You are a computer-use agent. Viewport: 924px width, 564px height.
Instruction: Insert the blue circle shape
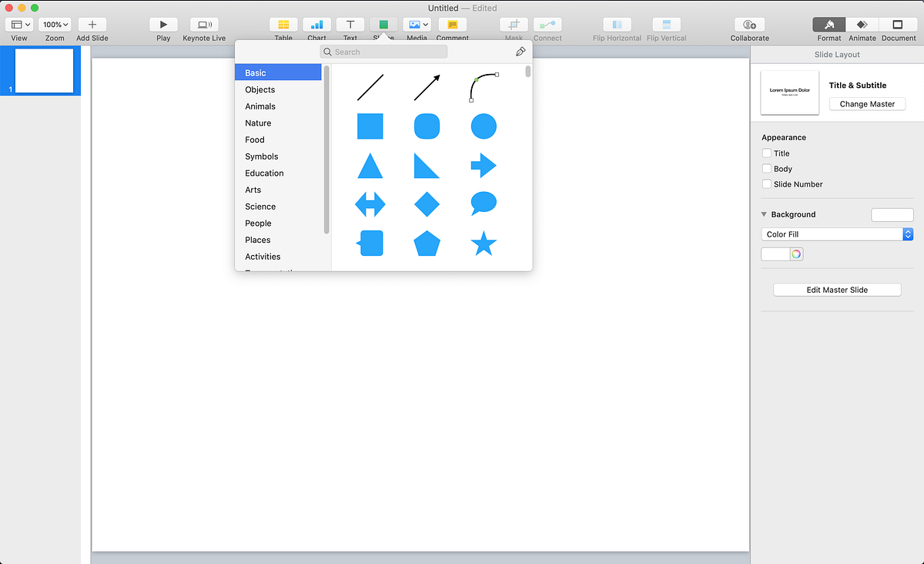[x=484, y=126]
